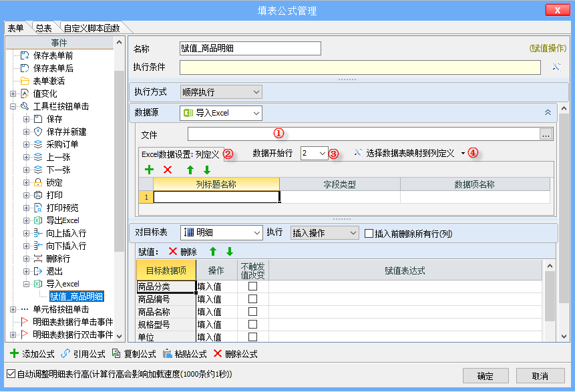Click the 删除行 icon
The width and height of the screenshot is (575, 392).
tap(38, 258)
